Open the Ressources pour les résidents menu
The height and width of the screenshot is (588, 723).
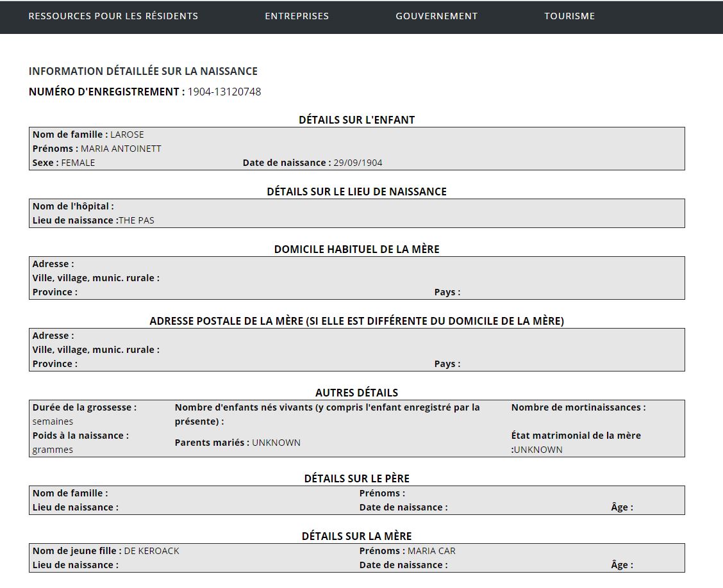point(113,16)
